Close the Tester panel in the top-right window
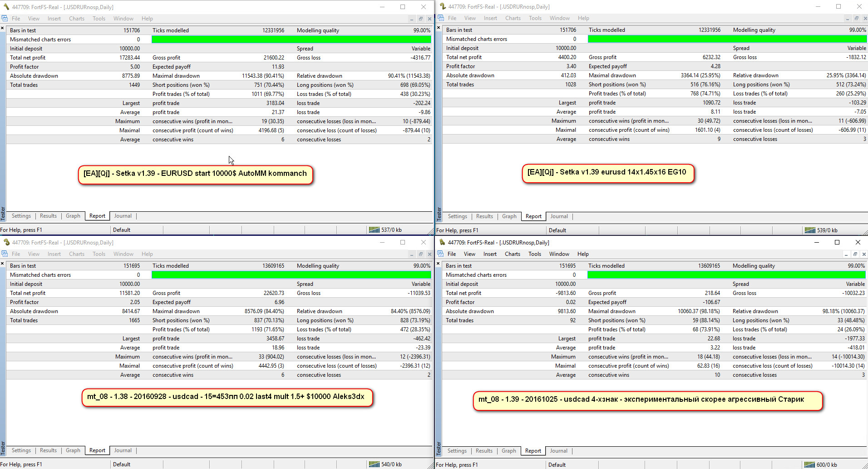The image size is (868, 469). (439, 28)
